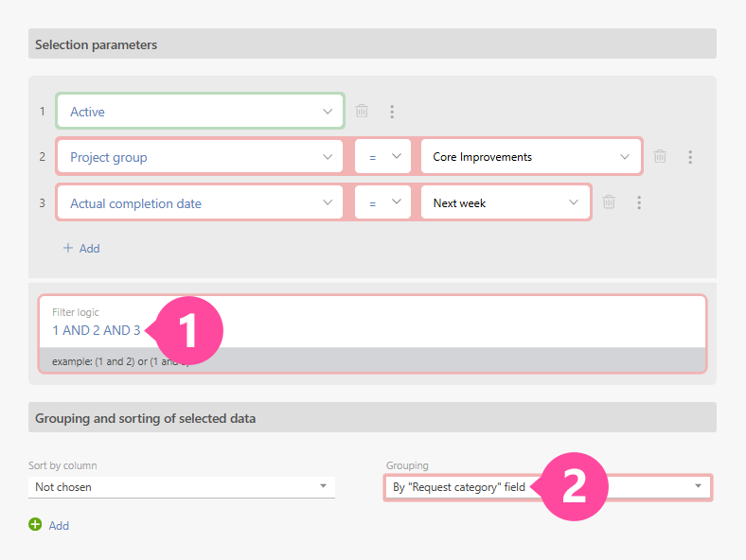
Task: Change operator for Project group row
Action: coord(382,157)
